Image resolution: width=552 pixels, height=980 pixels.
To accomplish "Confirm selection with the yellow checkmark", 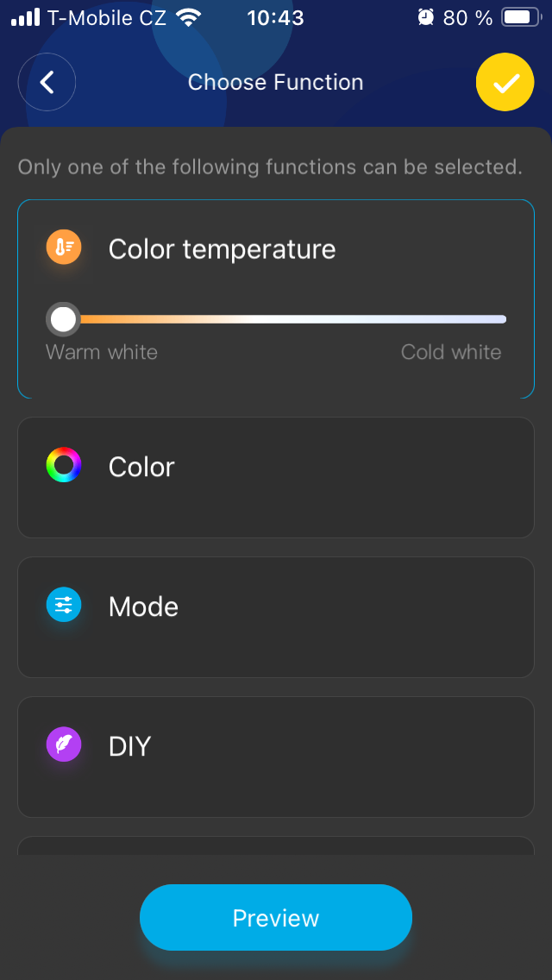I will click(x=505, y=83).
